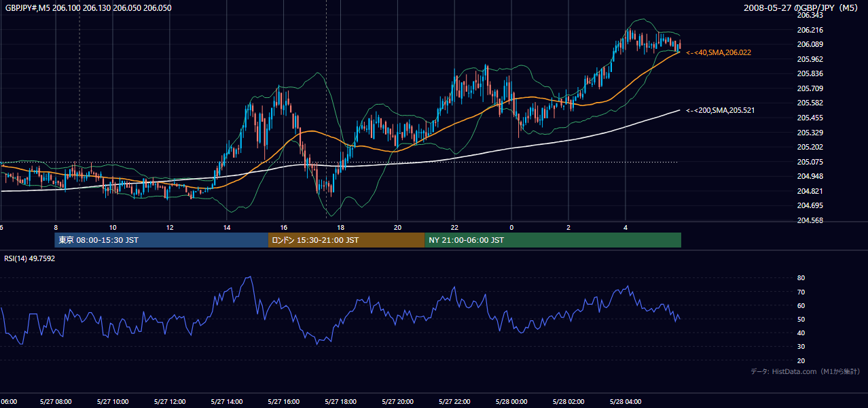Click the 5/28 00:00 time label

pos(511,402)
